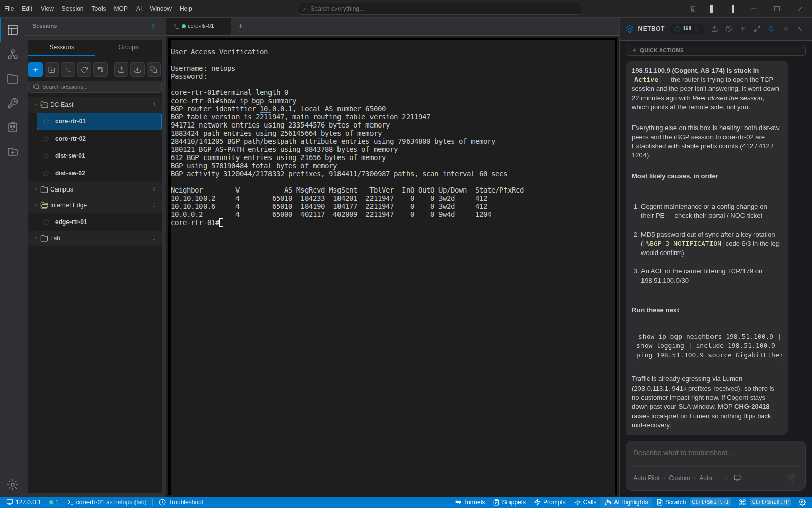
Task: Open the tools wrench panel
Action: 13,103
